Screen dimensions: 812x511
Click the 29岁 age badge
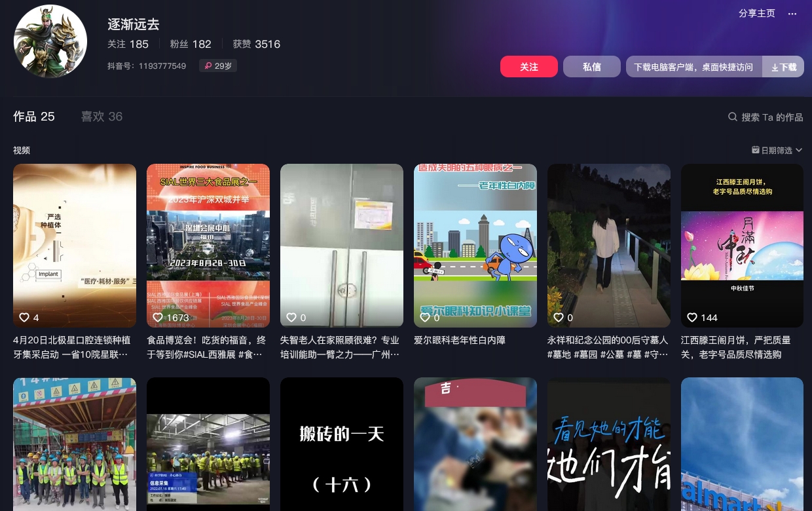pyautogui.click(x=218, y=66)
